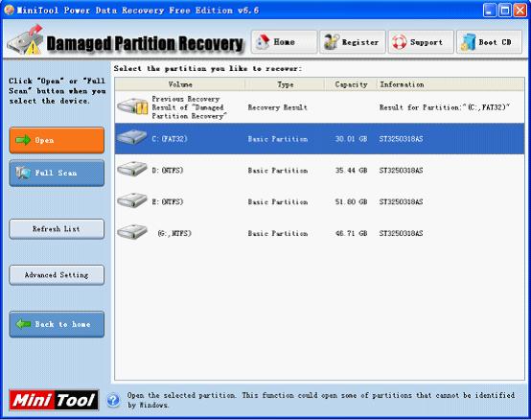Click the "48.71 GB" capacity cell
This screenshot has width=531, height=420.
pos(351,233)
